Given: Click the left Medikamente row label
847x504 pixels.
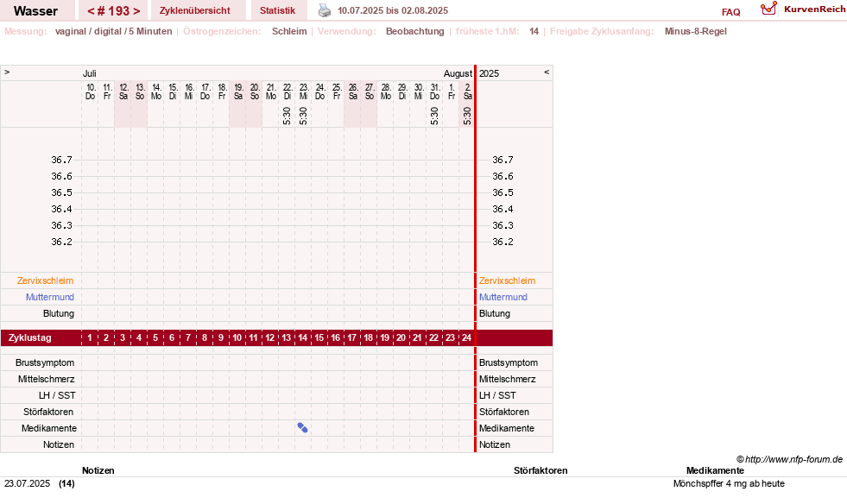Looking at the screenshot, I should coord(49,428).
